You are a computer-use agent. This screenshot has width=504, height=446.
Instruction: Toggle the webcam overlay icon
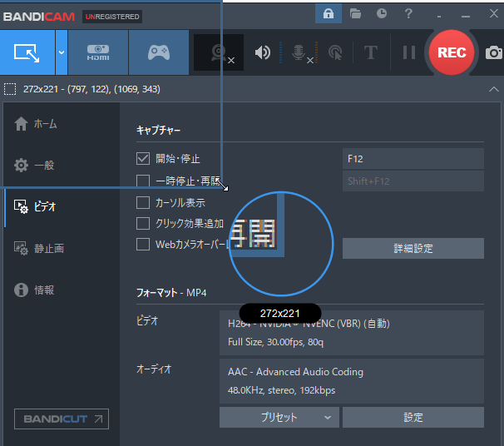(219, 52)
